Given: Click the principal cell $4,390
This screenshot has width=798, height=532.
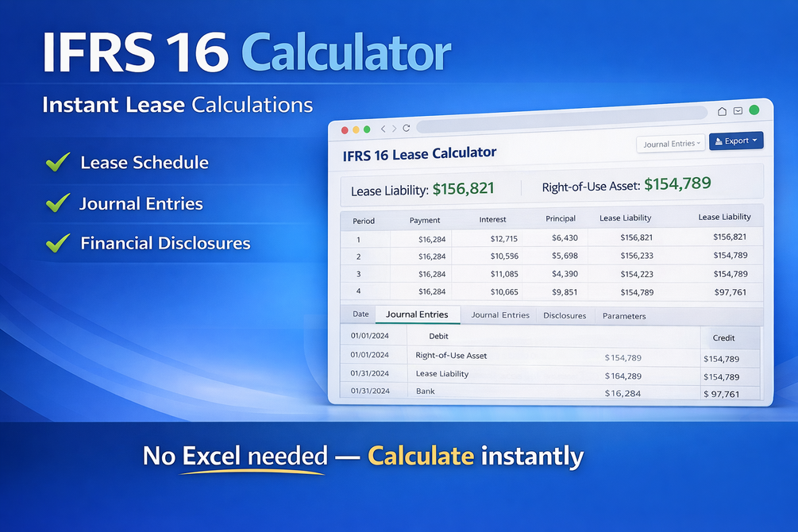Looking at the screenshot, I should pos(565,274).
